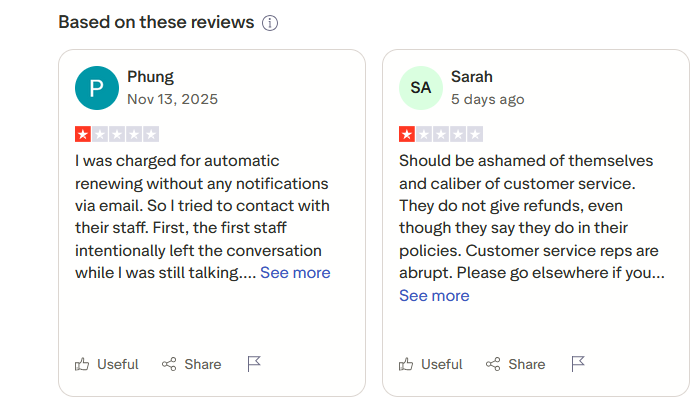Open reviewer Sarah's profile name

[472, 77]
